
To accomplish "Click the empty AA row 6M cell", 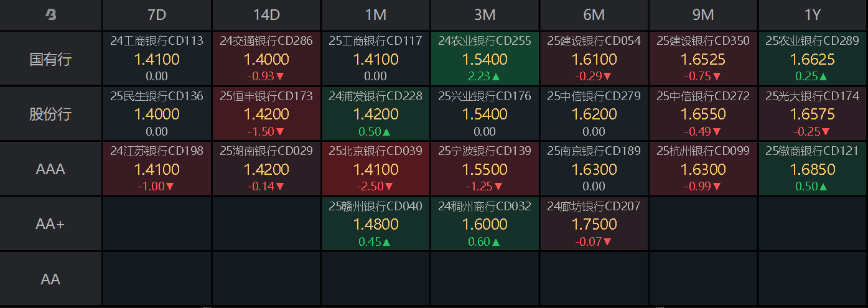I will point(594,279).
